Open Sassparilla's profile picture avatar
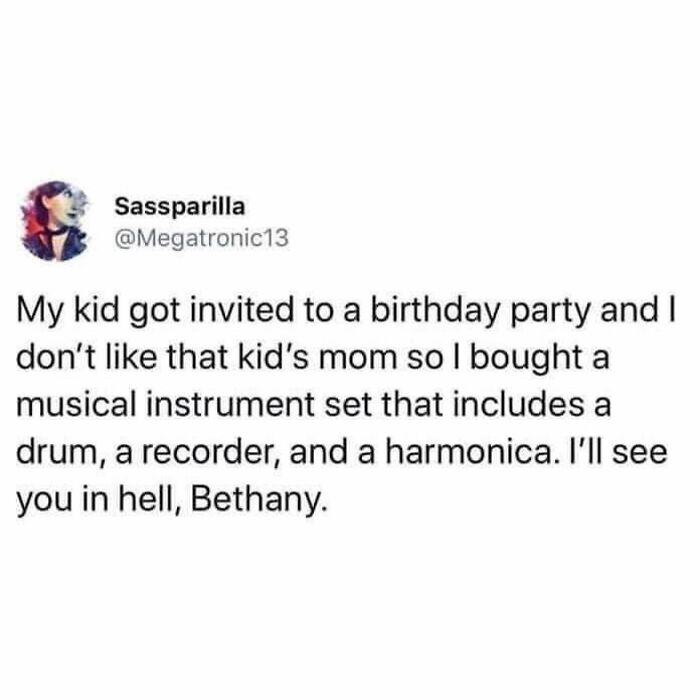700x700 pixels. [55, 221]
